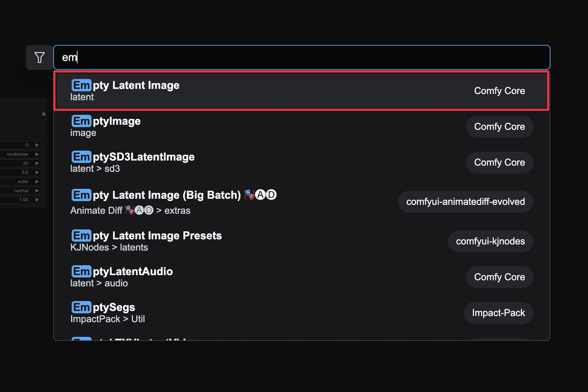Expand the euler sampler dropdown arrow

pos(37,182)
